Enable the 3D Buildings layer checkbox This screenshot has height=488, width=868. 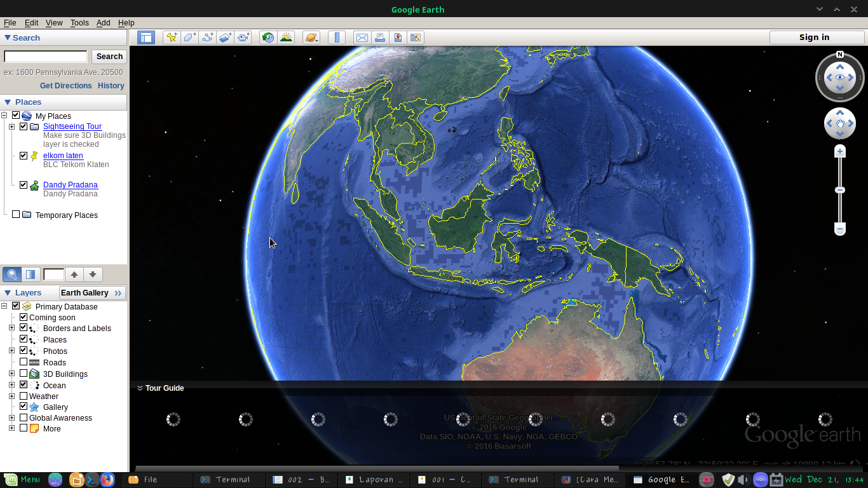[24, 374]
